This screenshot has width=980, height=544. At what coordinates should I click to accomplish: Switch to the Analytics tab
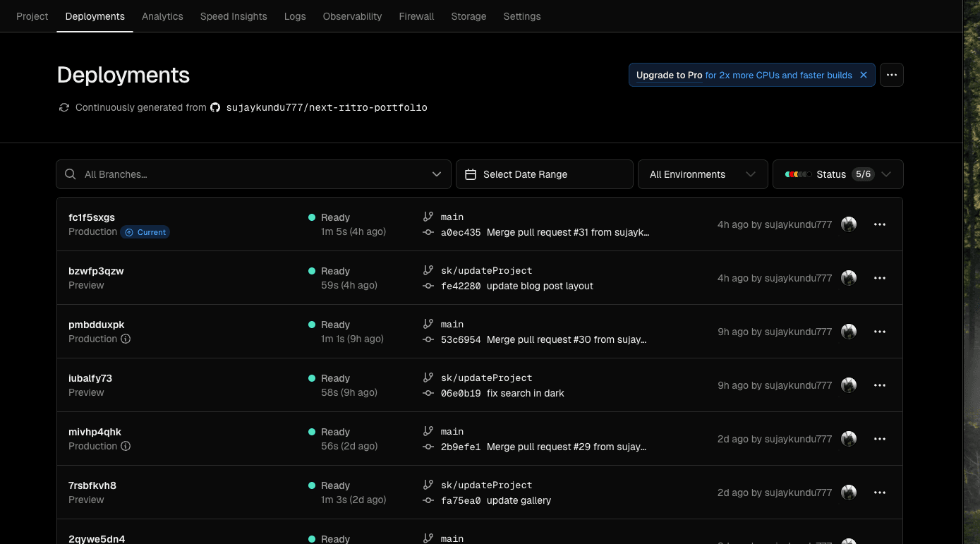[x=162, y=16]
